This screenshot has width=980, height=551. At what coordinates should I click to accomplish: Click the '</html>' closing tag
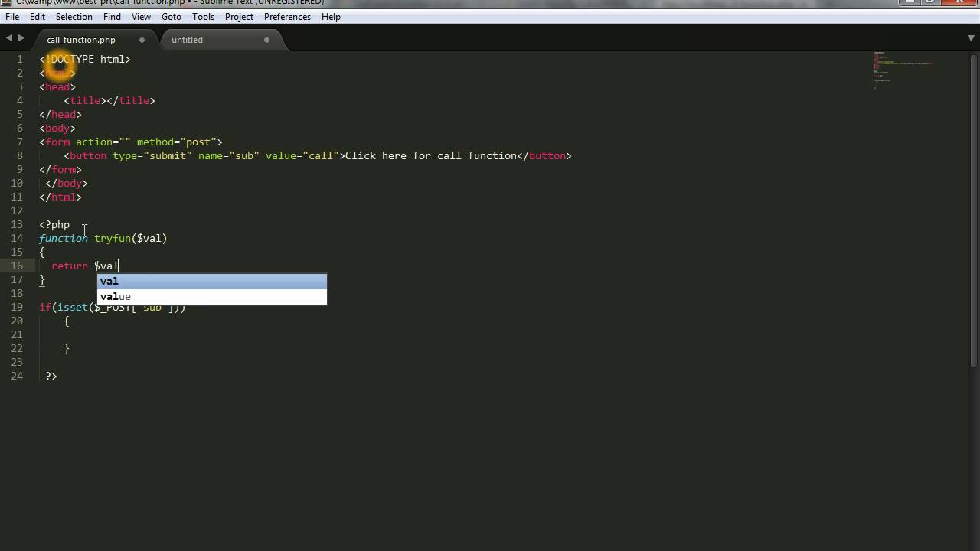(x=60, y=197)
